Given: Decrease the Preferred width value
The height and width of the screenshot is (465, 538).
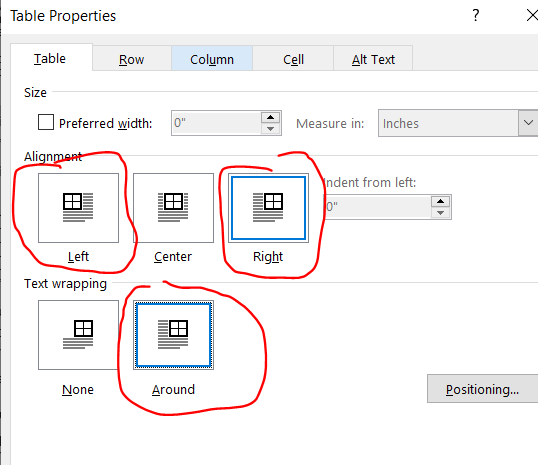Looking at the screenshot, I should point(270,129).
